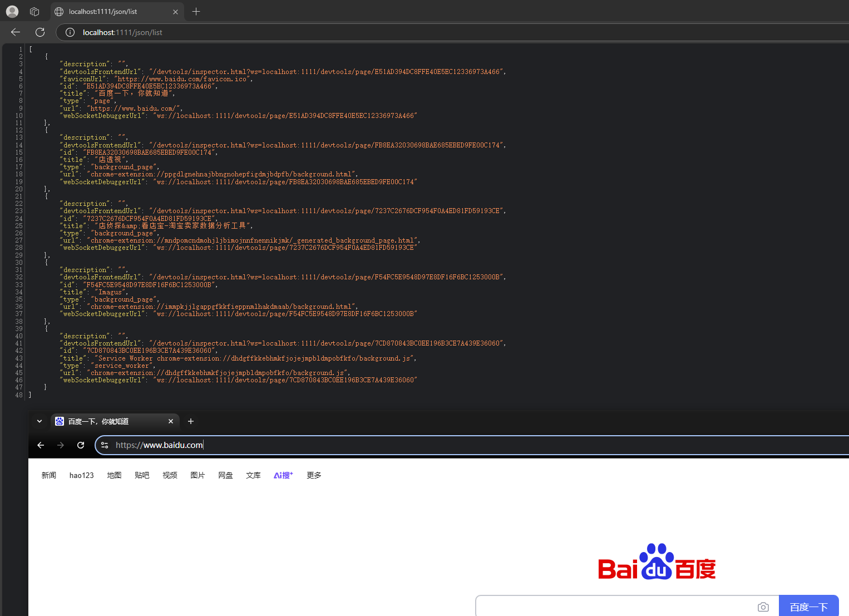The image size is (849, 616).
Task: Click the 百度一下 search button
Action: 809,607
